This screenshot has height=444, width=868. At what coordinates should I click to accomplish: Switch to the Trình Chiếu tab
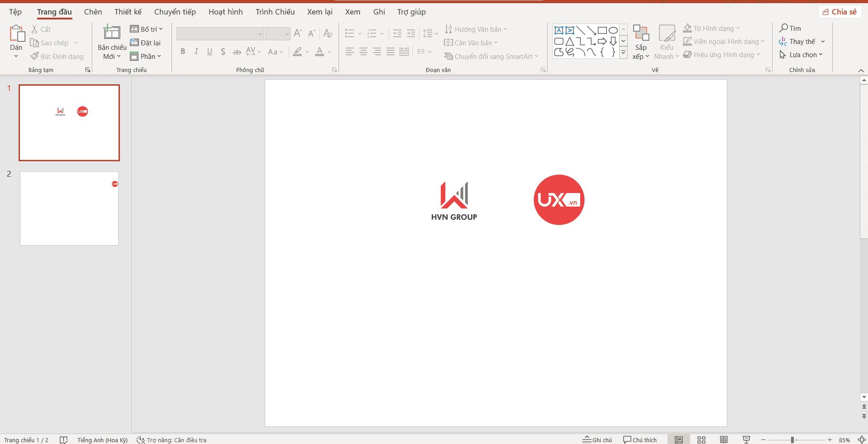click(x=275, y=12)
